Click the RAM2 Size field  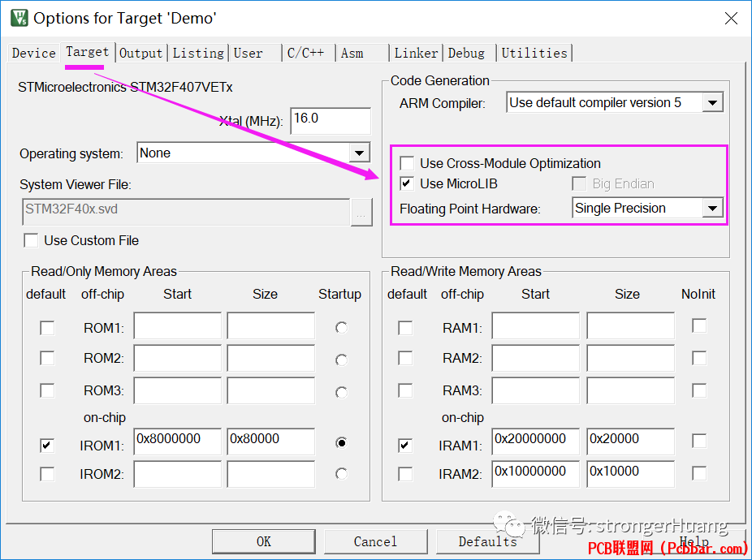click(631, 358)
